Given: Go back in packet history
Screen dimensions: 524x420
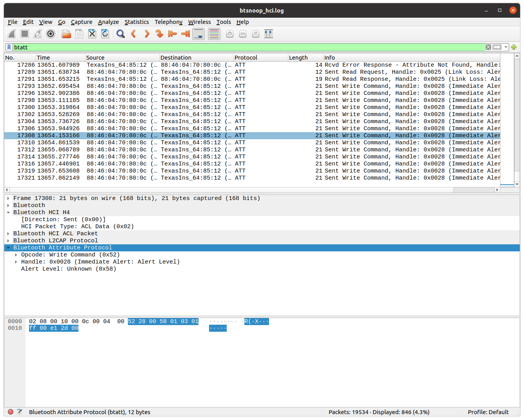Looking at the screenshot, I should [x=134, y=34].
